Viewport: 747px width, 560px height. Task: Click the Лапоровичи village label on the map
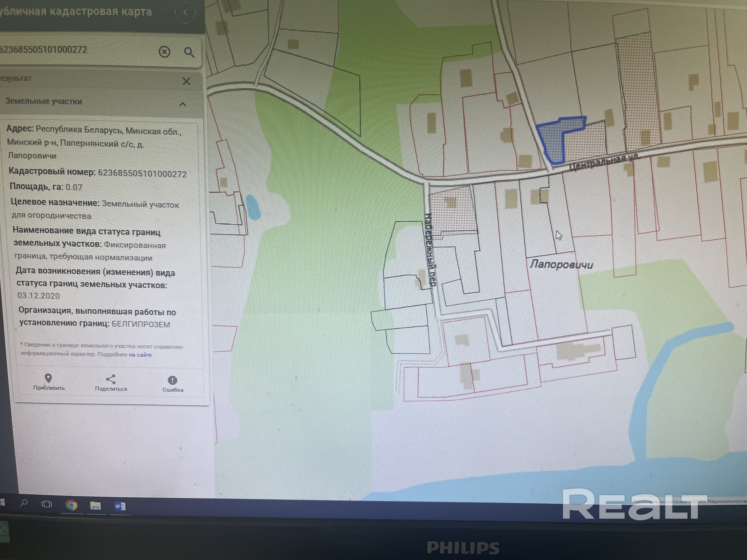(x=561, y=264)
